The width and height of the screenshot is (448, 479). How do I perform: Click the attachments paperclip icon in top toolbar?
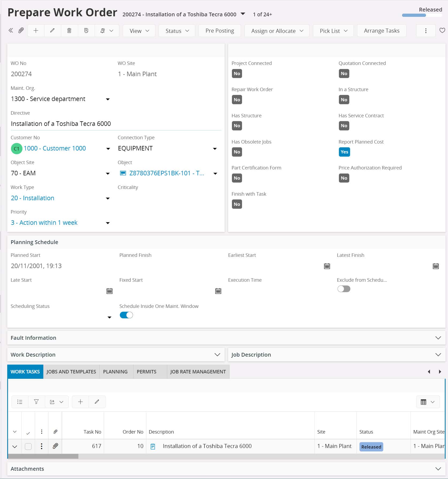pyautogui.click(x=21, y=30)
